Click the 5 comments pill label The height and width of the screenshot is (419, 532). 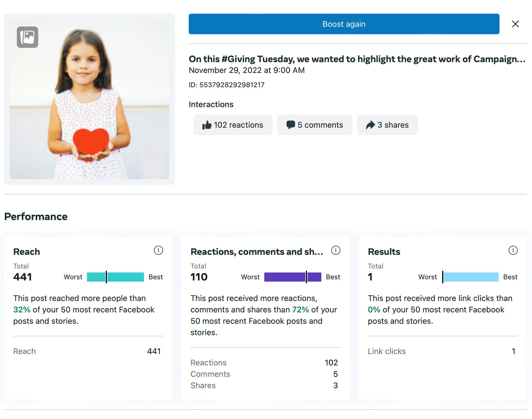coord(320,125)
